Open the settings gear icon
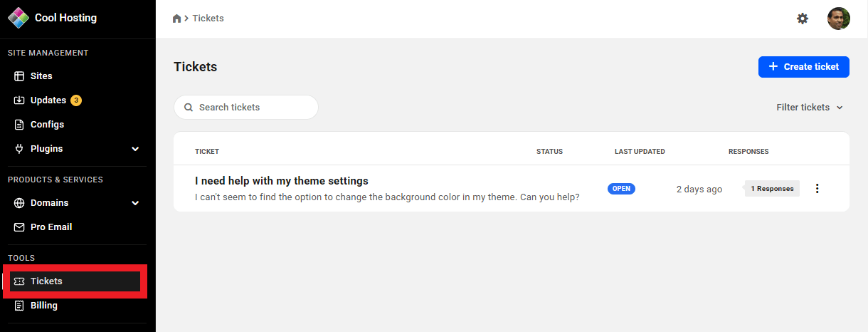 point(803,19)
